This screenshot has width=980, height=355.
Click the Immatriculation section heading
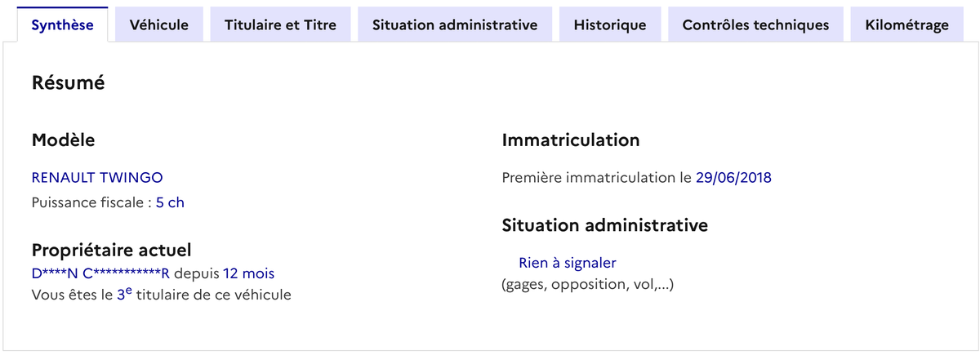[570, 140]
